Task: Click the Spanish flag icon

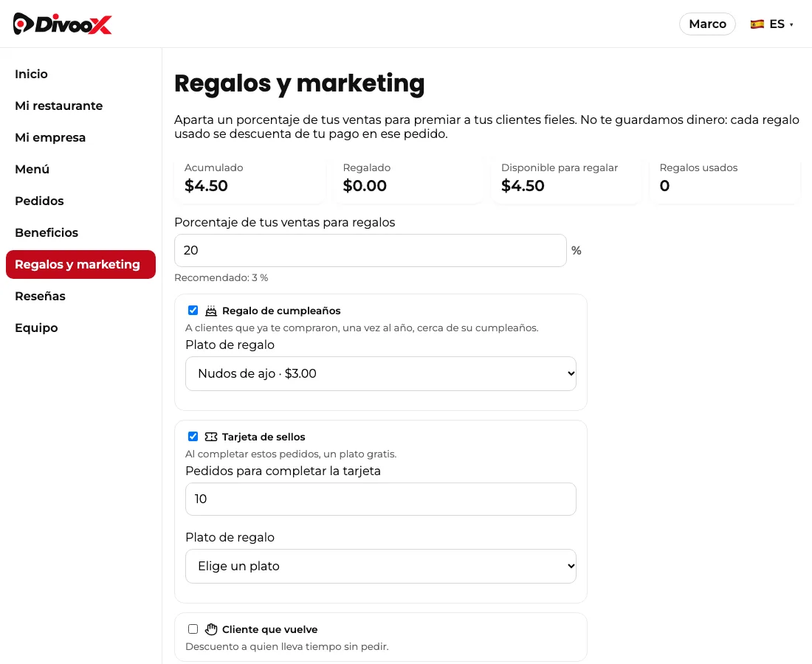Action: [757, 24]
